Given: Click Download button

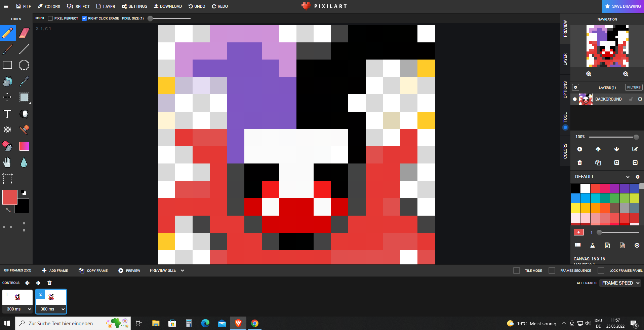Looking at the screenshot, I should (168, 6).
